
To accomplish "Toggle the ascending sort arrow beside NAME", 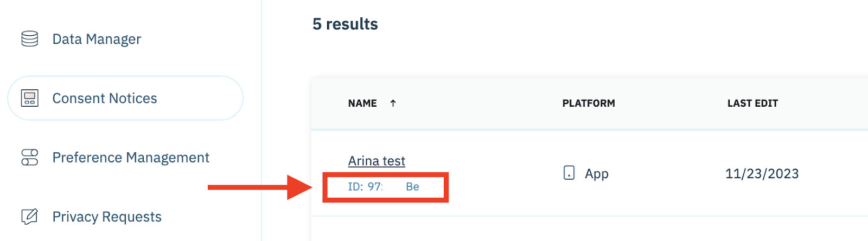I will click(x=393, y=103).
